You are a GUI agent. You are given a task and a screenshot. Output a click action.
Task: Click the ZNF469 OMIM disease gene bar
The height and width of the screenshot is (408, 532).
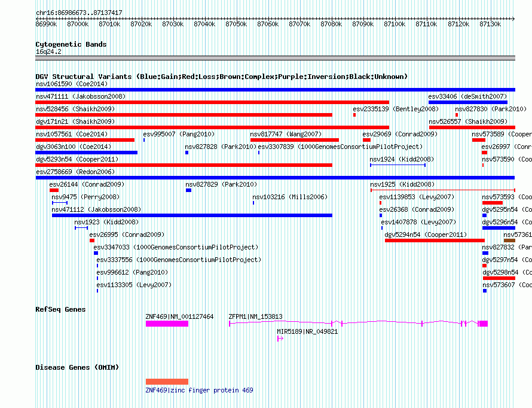[167, 382]
